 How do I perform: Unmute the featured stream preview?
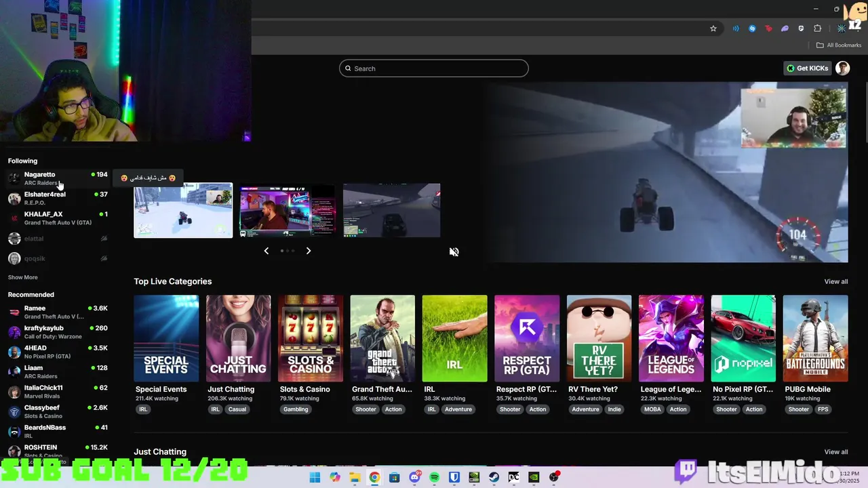(454, 252)
